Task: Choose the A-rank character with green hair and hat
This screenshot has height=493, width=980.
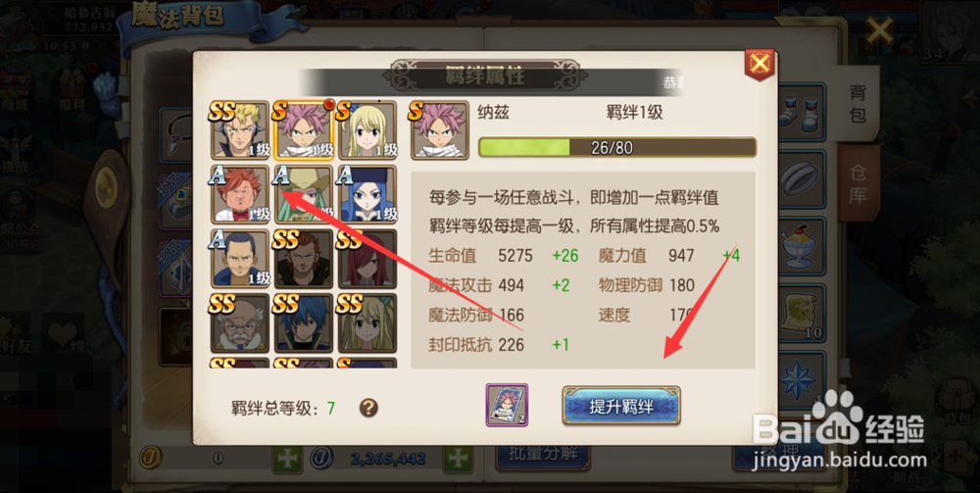Action: click(x=304, y=194)
